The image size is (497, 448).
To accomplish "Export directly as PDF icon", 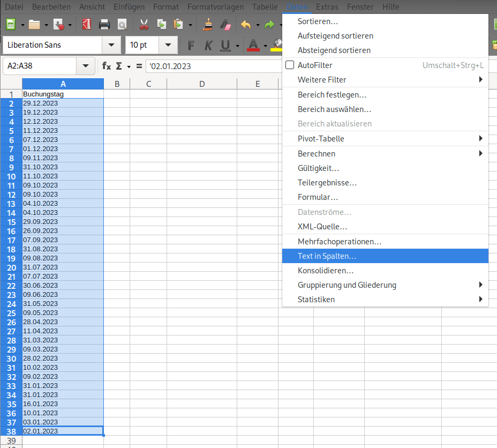I will click(87, 25).
